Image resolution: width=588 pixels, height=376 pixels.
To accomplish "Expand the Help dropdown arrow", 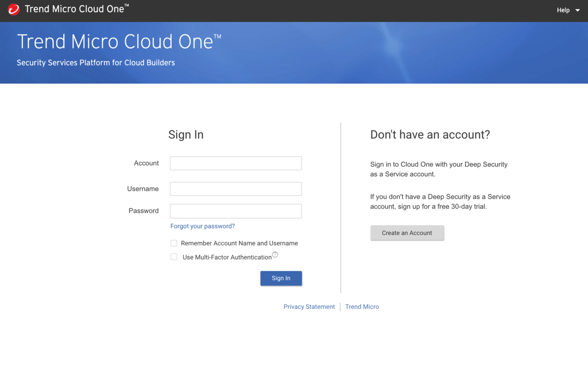I will pyautogui.click(x=578, y=10).
